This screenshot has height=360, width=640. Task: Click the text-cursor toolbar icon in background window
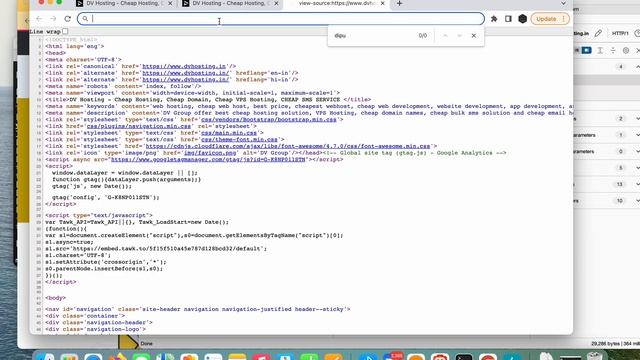[600, 50]
